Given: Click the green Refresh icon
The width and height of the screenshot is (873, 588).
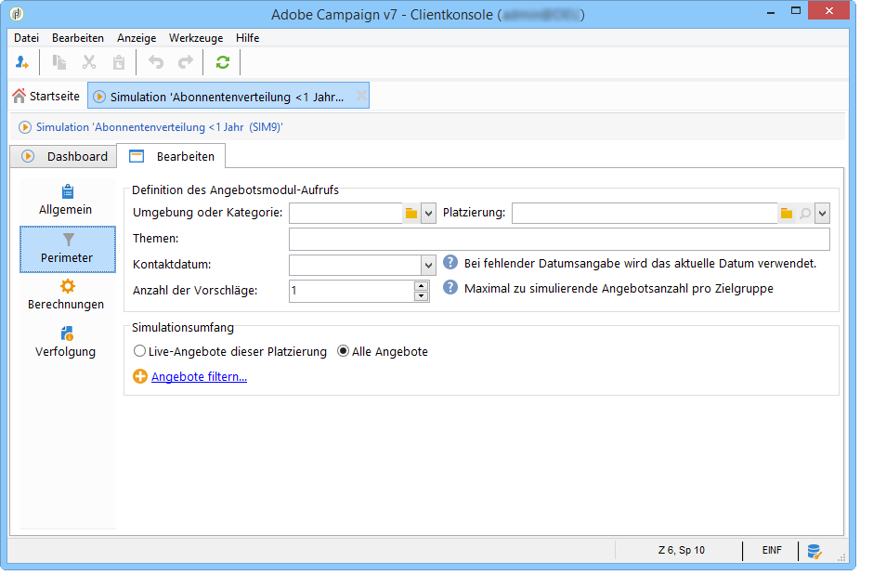Looking at the screenshot, I should (x=223, y=62).
